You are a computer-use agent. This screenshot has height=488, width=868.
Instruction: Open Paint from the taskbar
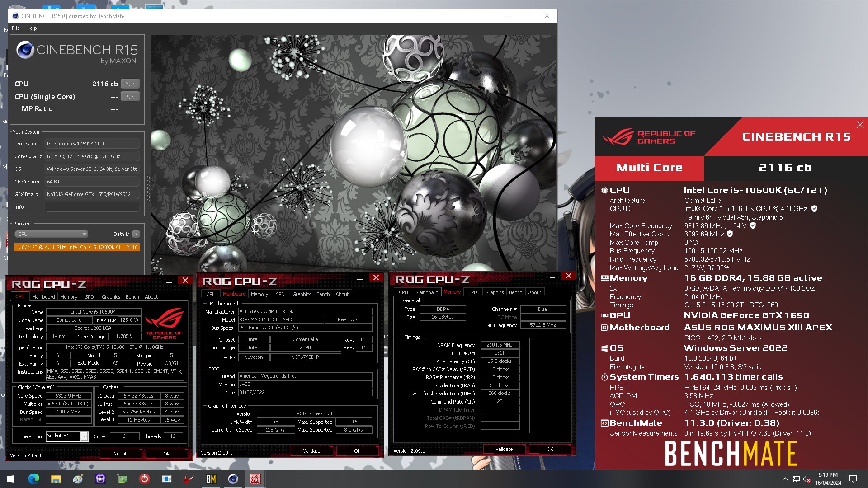[78, 479]
